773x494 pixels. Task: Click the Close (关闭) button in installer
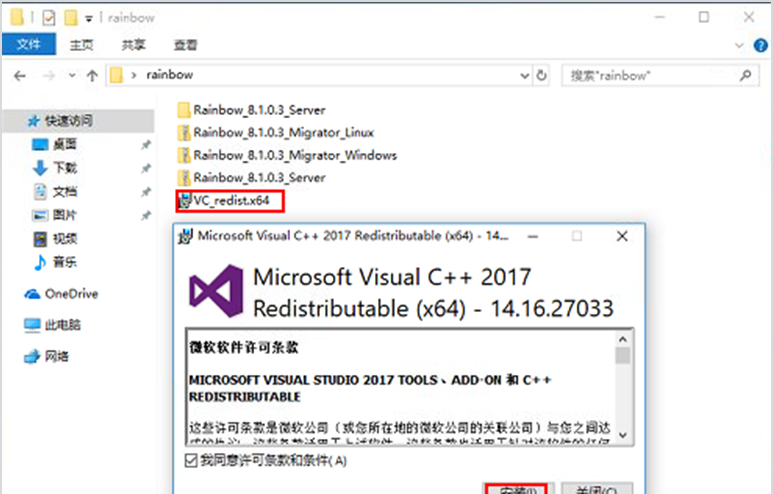pos(595,489)
